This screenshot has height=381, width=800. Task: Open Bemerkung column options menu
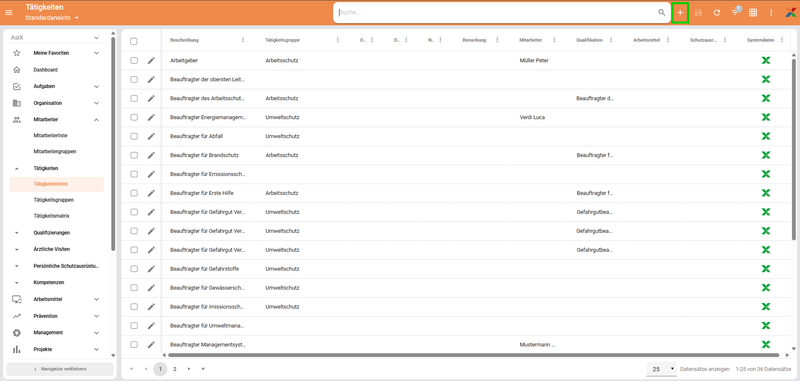tap(497, 40)
